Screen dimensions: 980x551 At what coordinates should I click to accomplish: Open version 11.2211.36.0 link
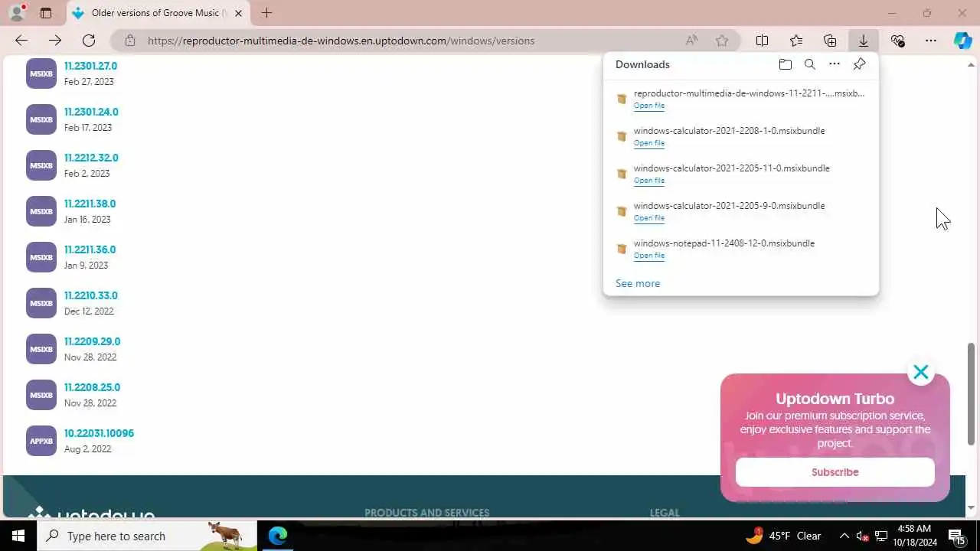[90, 249]
